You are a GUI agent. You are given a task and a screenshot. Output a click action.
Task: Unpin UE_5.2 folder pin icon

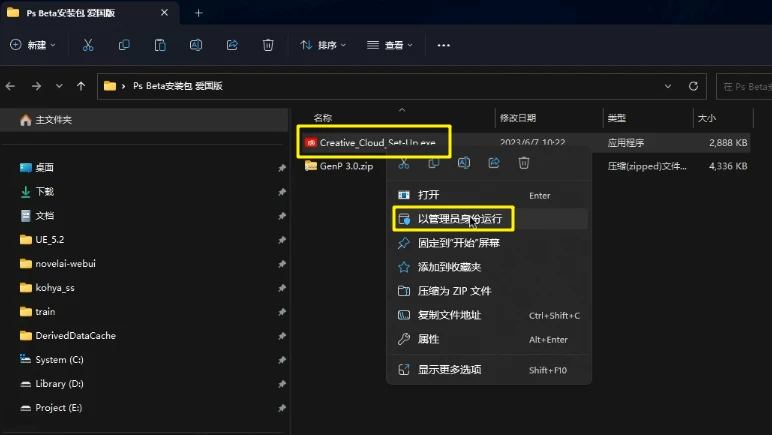(x=282, y=240)
